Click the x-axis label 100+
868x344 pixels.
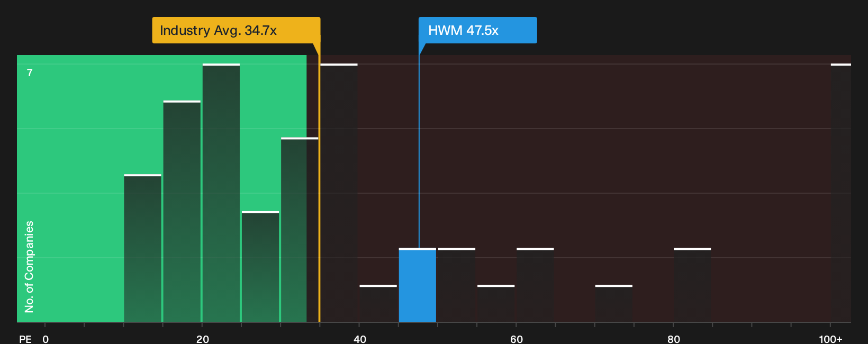pos(830,339)
